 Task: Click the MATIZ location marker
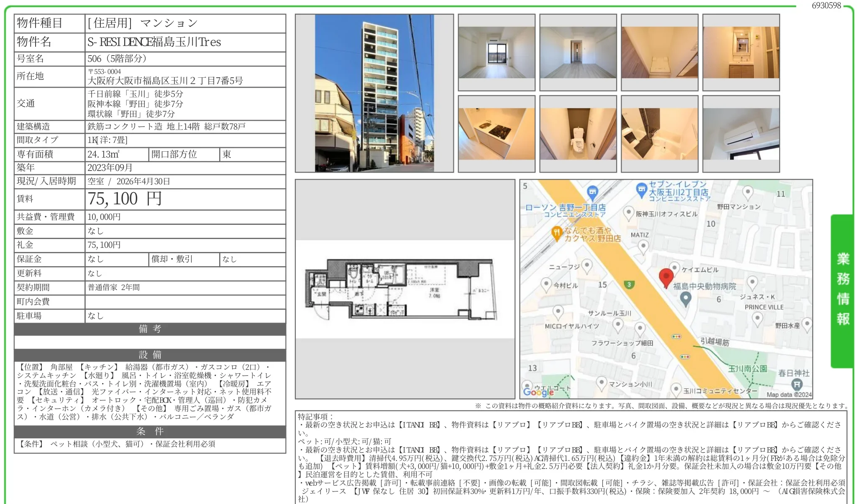pyautogui.click(x=643, y=245)
